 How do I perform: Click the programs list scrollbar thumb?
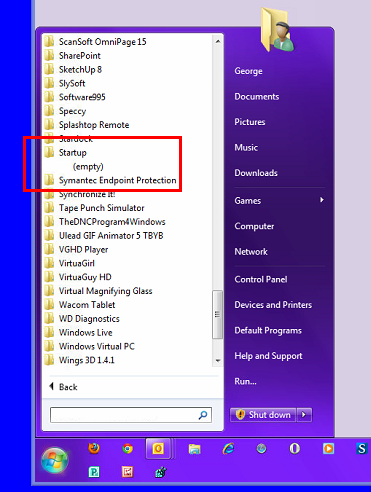point(218,314)
